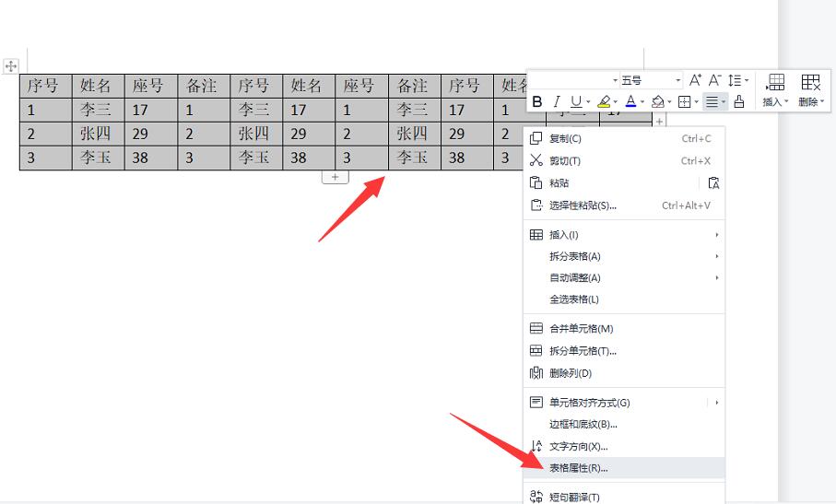Expand the 插入 dropdown in mini toolbar
This screenshot has height=504, width=836.
[x=776, y=101]
